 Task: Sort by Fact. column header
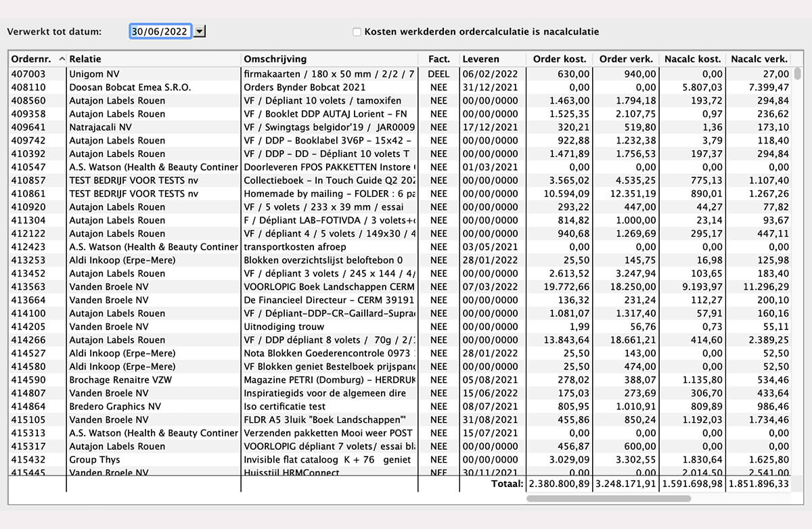pyautogui.click(x=438, y=59)
